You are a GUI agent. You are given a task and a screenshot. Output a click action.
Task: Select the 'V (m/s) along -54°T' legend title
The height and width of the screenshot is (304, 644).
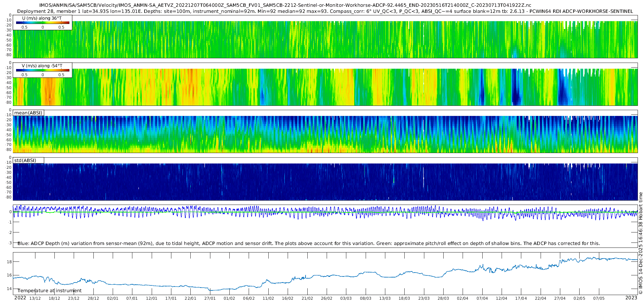coord(42,66)
